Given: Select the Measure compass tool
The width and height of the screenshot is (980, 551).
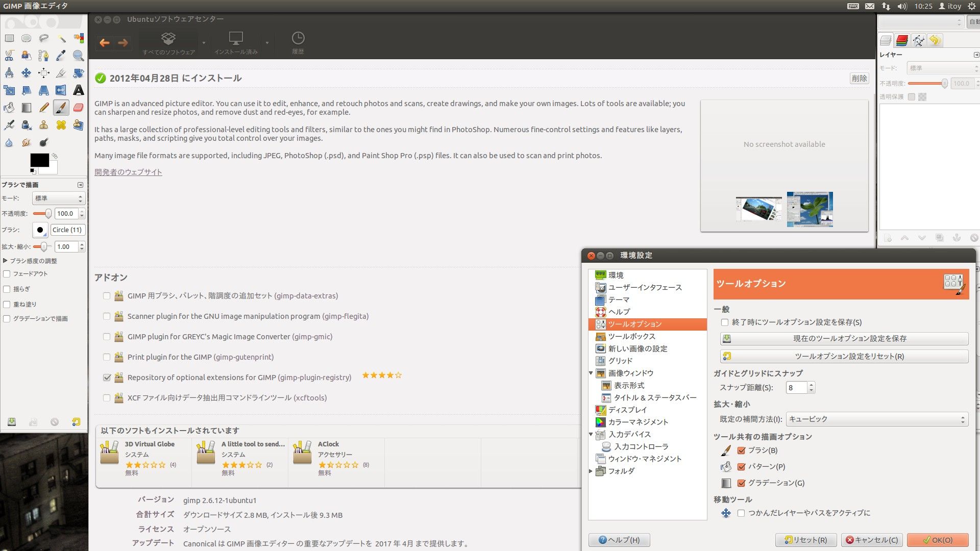Looking at the screenshot, I should [9, 73].
